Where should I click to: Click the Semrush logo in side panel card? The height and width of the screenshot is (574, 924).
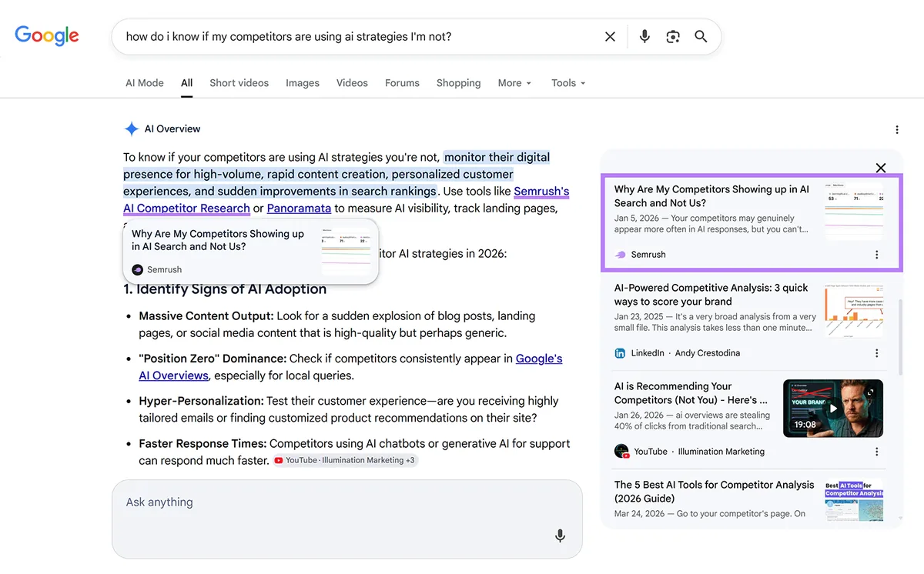click(x=620, y=255)
